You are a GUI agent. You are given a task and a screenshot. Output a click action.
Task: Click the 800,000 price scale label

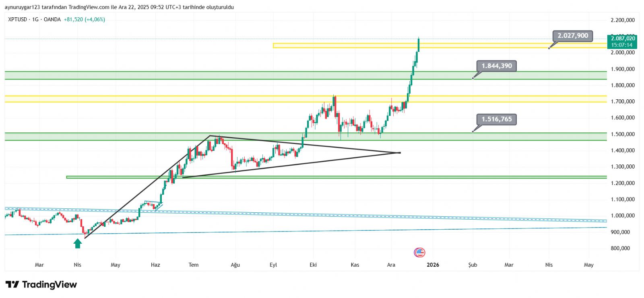click(x=620, y=248)
